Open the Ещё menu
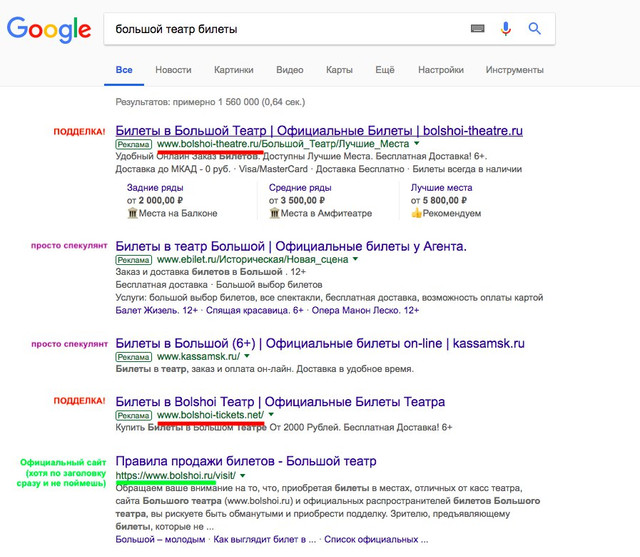This screenshot has height=557, width=640. pyautogui.click(x=385, y=70)
